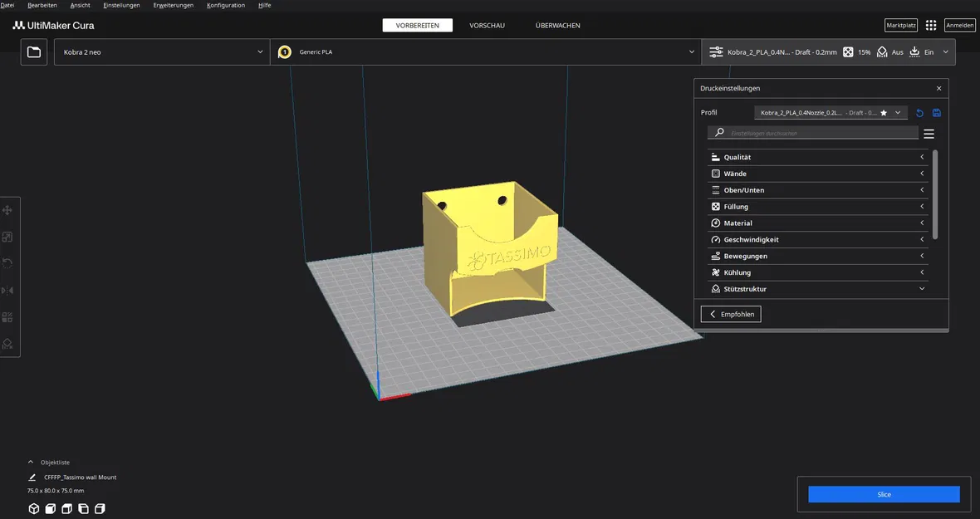Switch to the VORSCHAU tab
Image resolution: width=980 pixels, height=519 pixels.
(x=487, y=26)
